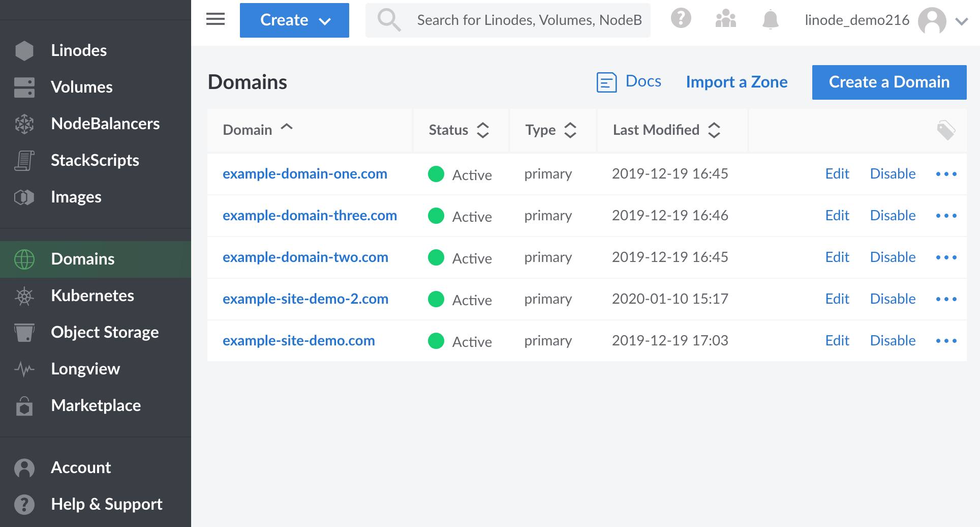Open the account menu chevron near the avatar
The width and height of the screenshot is (980, 527).
961,21
